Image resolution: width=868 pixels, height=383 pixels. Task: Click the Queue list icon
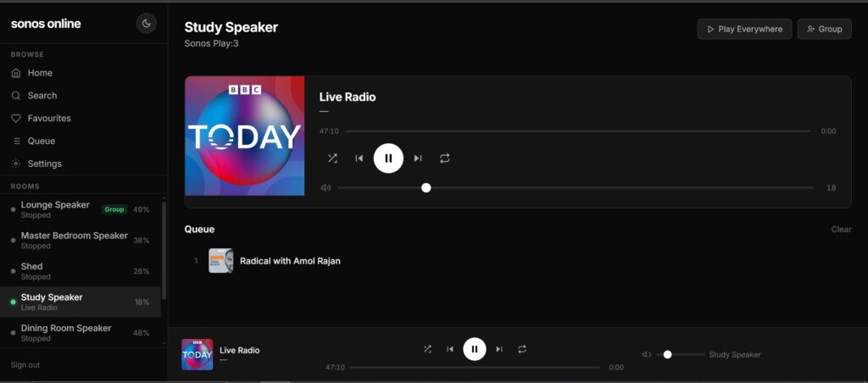point(16,142)
